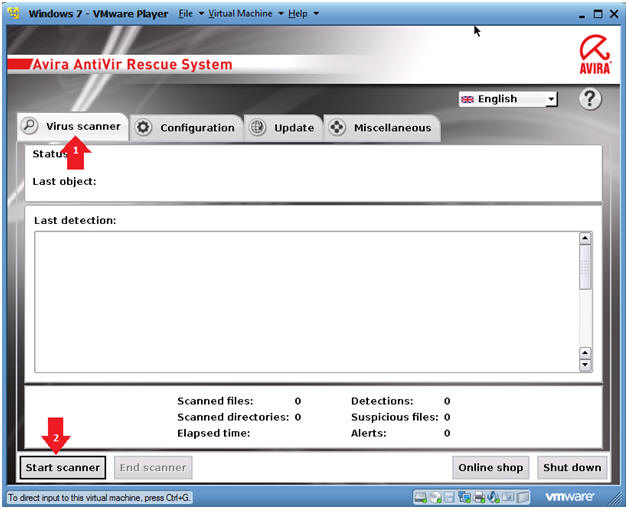Switch to the Miscellaneous tab
628x509 pixels.
382,128
